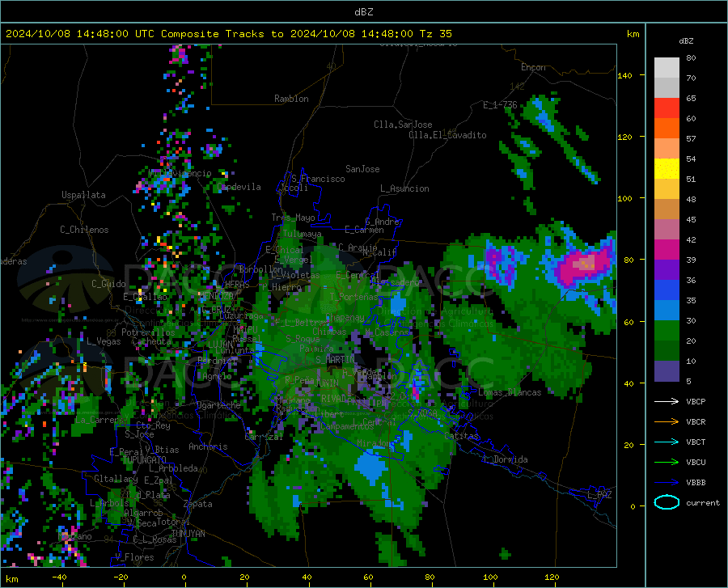This screenshot has width=728, height=588.
Task: Click the La_Carrera map label
Action: [98, 420]
